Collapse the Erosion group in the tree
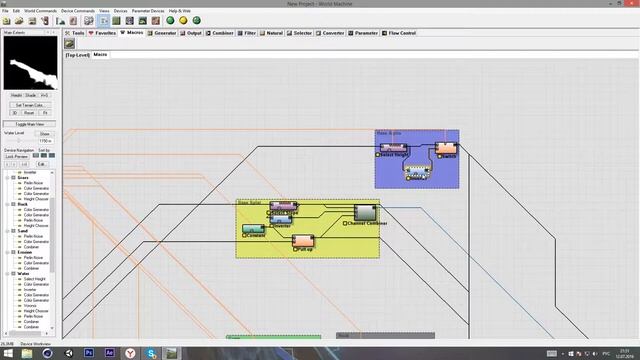The image size is (640, 360). 7,252
